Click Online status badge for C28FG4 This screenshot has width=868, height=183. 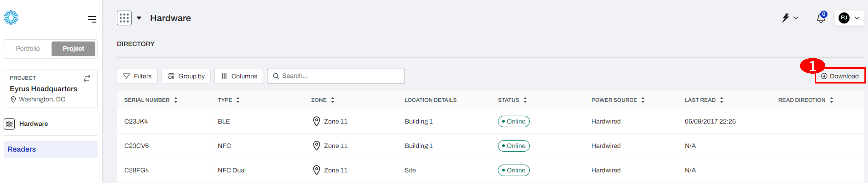(x=514, y=170)
